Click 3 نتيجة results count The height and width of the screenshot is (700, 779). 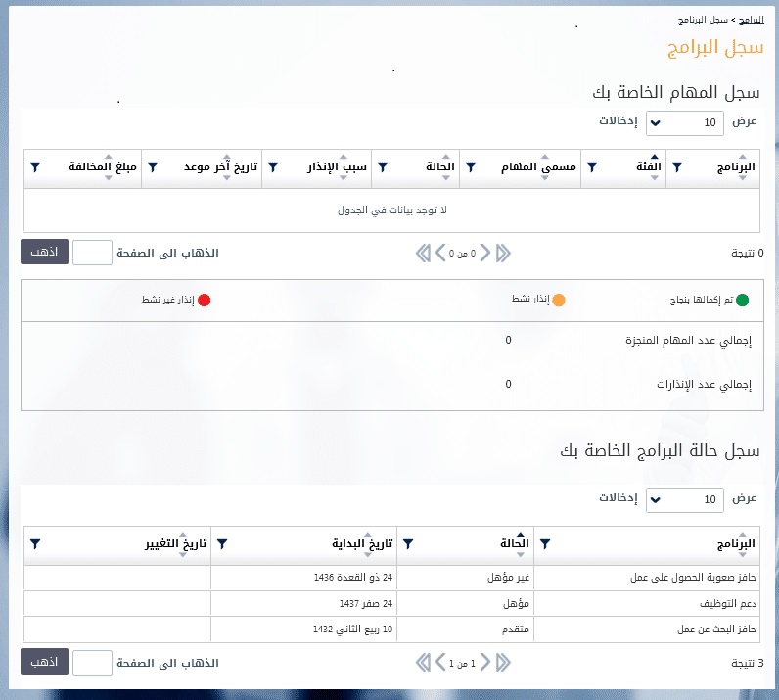click(x=748, y=663)
